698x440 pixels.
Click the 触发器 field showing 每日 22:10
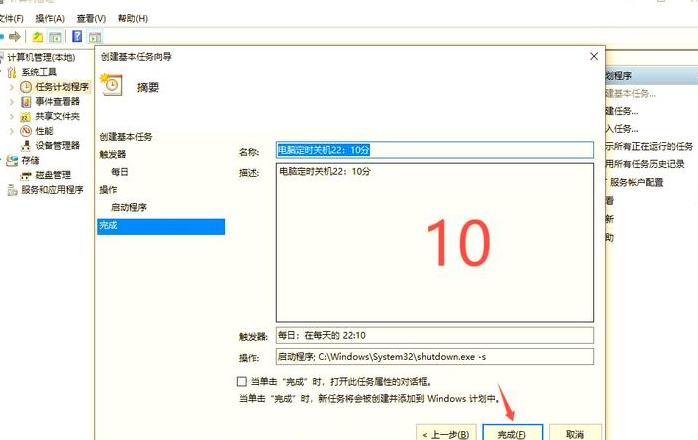click(x=434, y=335)
